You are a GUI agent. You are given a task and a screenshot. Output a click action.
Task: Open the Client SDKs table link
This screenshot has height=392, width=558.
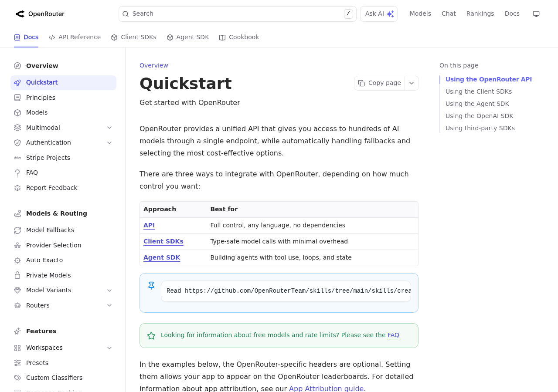pyautogui.click(x=163, y=242)
